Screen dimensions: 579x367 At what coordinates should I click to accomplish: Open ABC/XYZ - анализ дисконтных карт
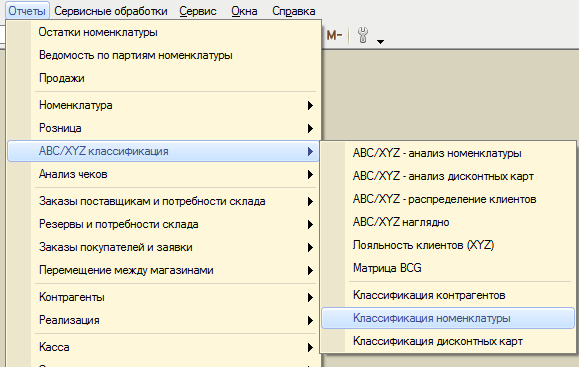coord(448,176)
